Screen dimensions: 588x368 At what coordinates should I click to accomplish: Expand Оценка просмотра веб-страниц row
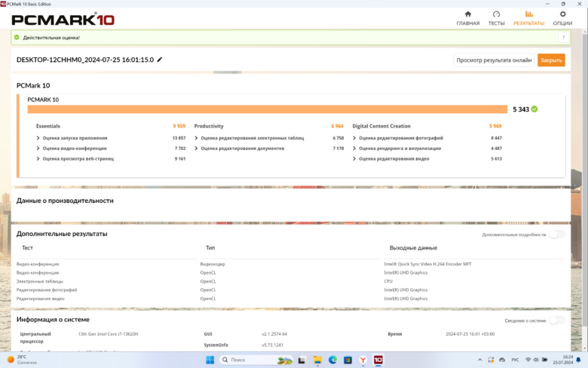pos(38,159)
